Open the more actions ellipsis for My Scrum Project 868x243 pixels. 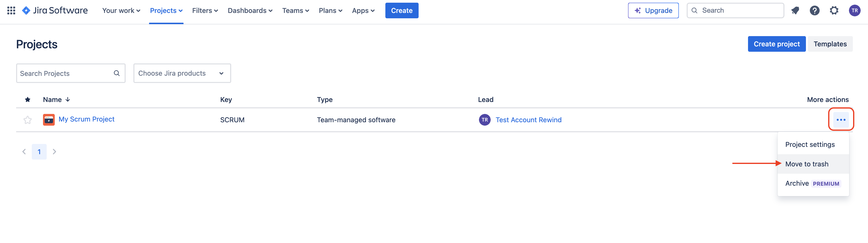click(841, 120)
